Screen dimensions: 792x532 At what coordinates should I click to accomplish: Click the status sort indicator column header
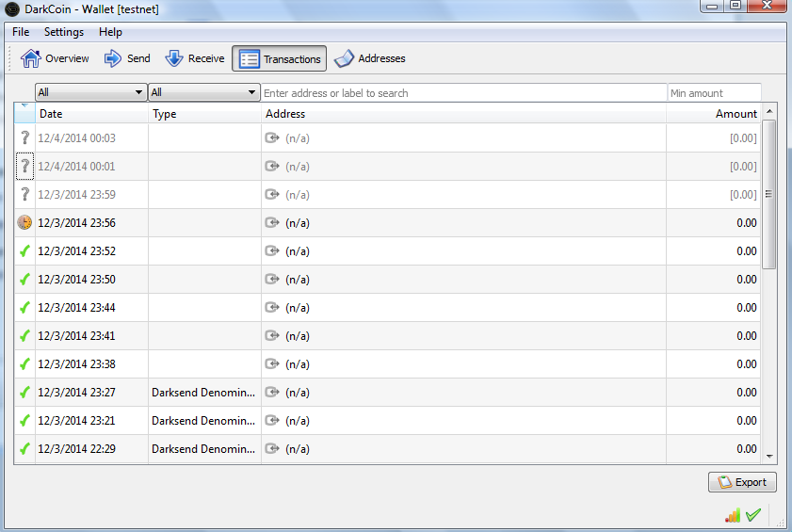pos(24,113)
